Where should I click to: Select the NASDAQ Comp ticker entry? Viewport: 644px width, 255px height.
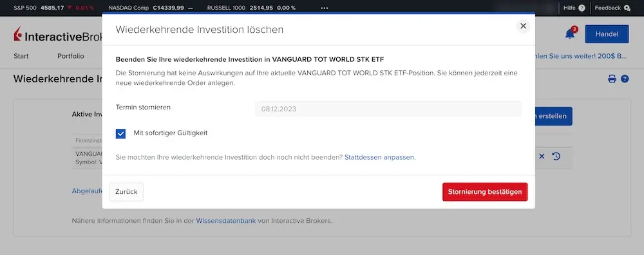point(151,8)
